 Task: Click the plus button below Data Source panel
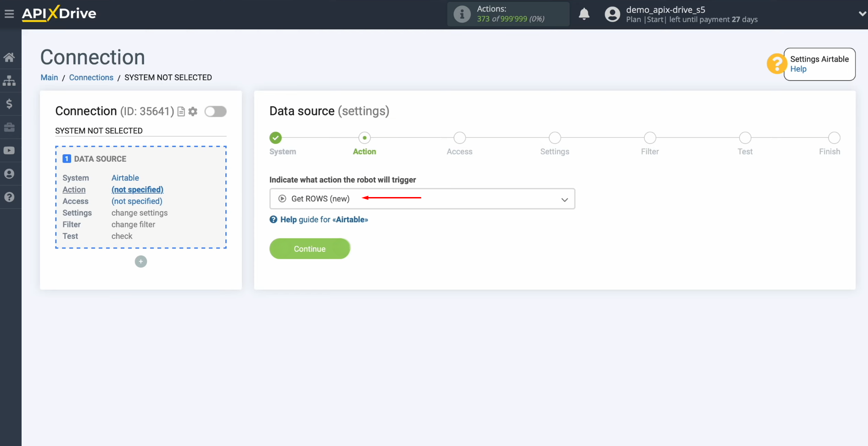point(140,261)
